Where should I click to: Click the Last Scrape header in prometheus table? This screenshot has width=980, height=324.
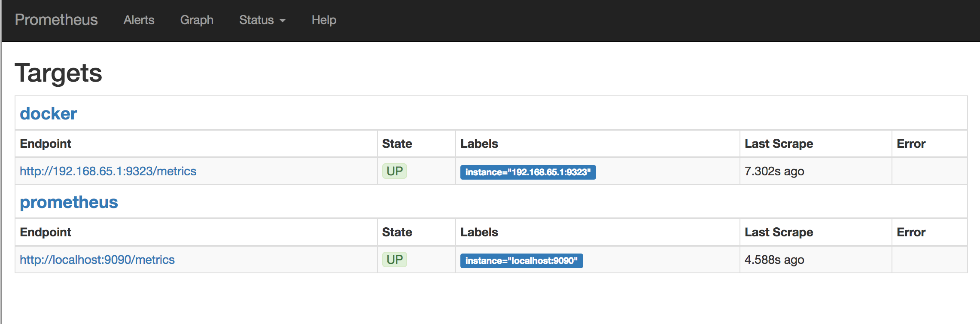pos(779,232)
